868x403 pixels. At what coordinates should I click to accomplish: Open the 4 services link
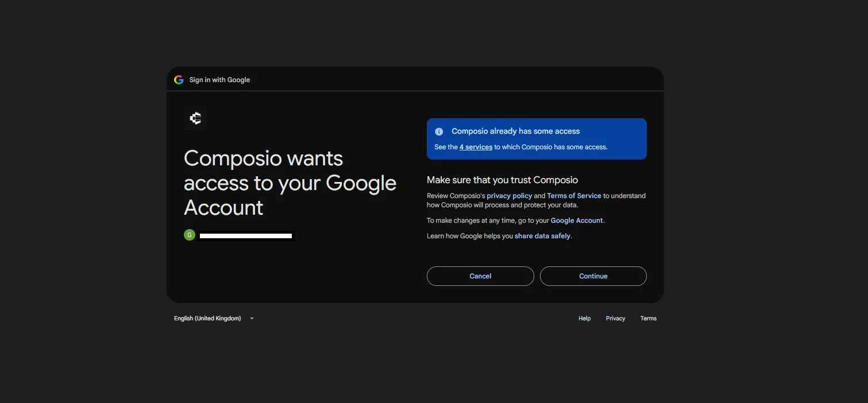pyautogui.click(x=476, y=147)
